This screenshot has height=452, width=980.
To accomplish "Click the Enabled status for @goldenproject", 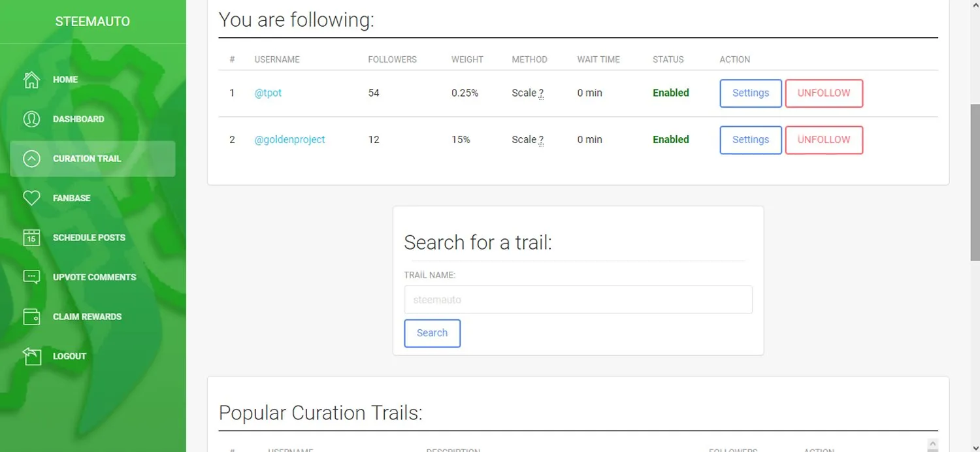I will (x=671, y=139).
